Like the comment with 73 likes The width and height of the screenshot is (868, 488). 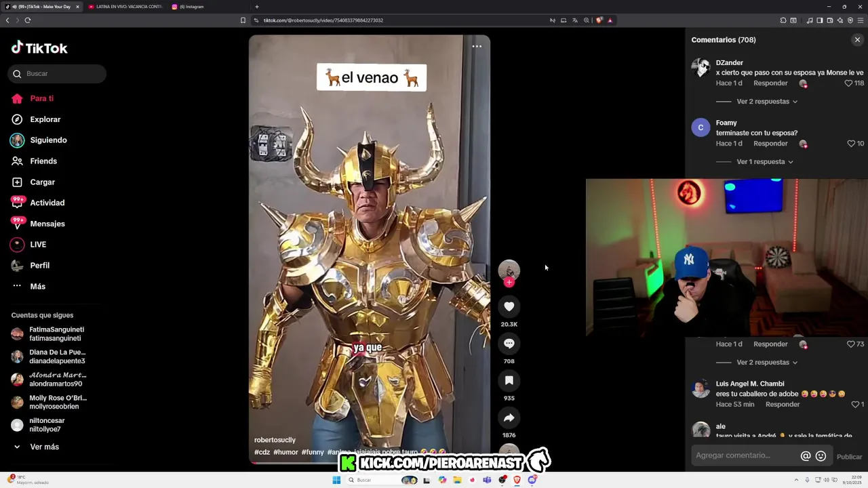850,344
